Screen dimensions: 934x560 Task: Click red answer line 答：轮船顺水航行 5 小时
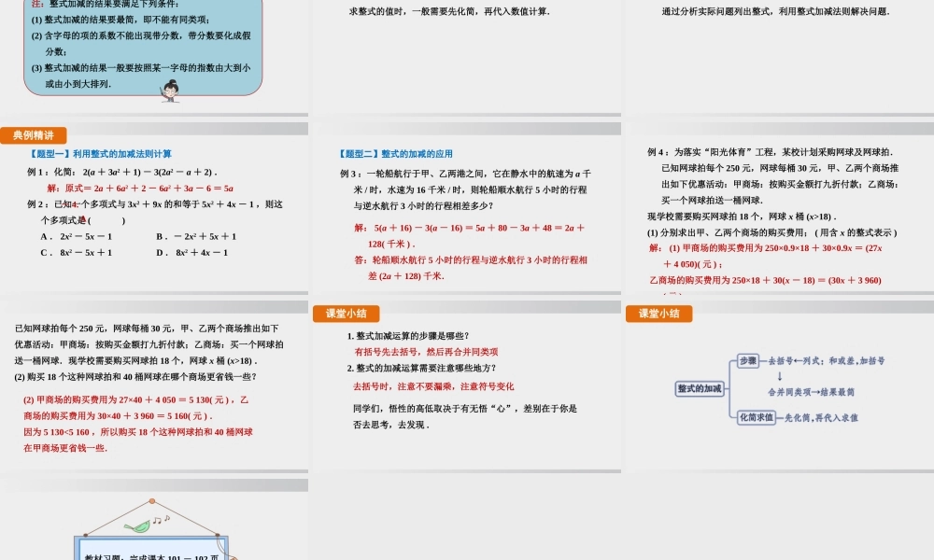click(471, 268)
